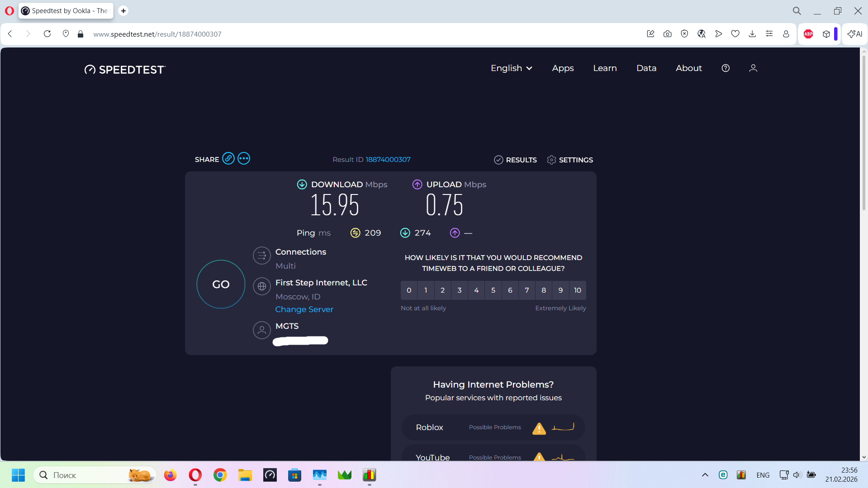Image resolution: width=868 pixels, height=488 pixels.
Task: Click the Speedtest logo
Action: pos(125,69)
